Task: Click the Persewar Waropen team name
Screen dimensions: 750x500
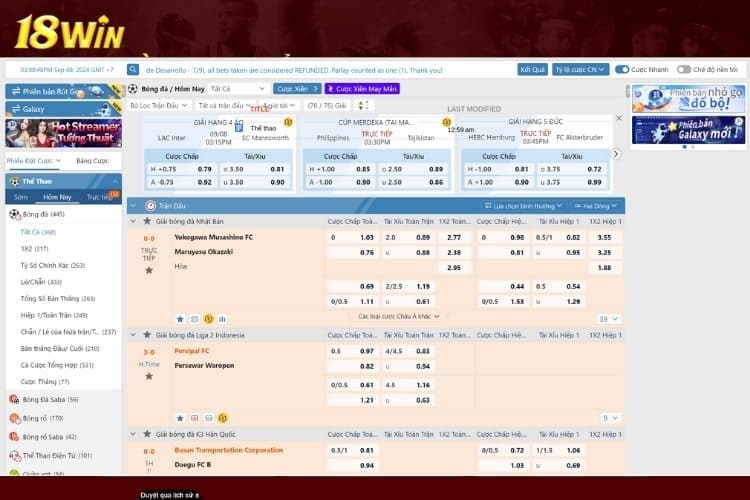Action: (x=204, y=366)
